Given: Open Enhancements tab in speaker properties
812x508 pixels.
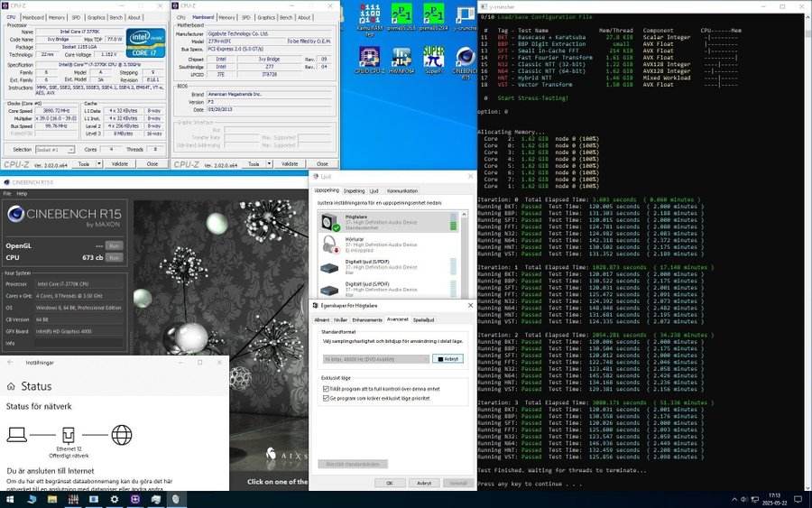Looking at the screenshot, I should [367, 320].
